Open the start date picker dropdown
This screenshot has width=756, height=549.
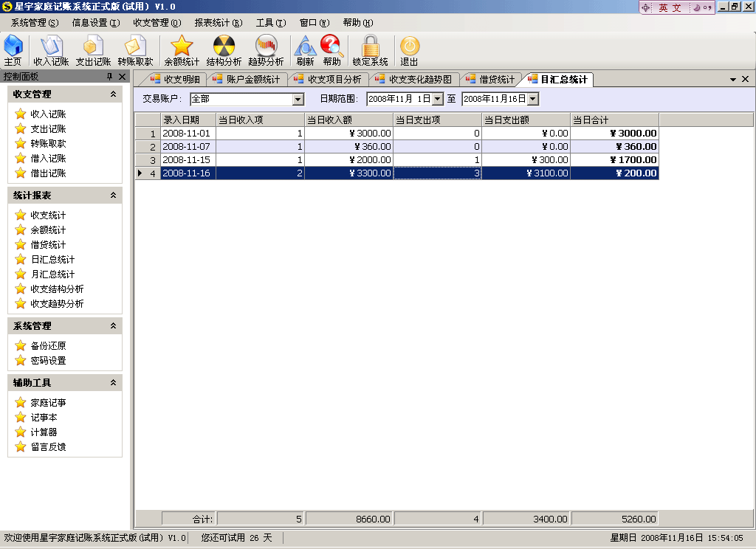(437, 99)
